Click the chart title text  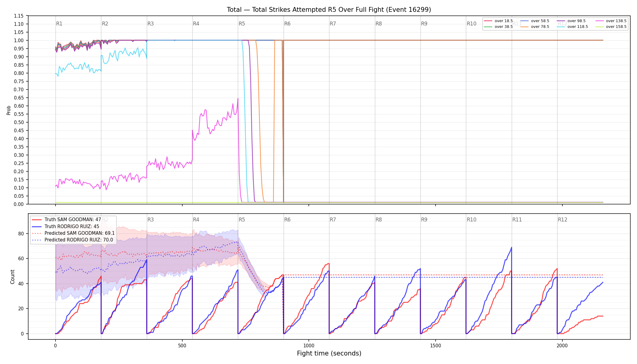coord(329,10)
